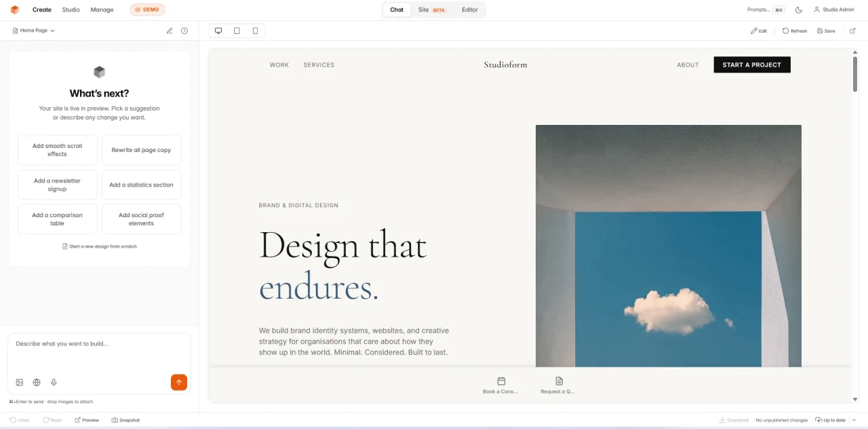Image resolution: width=868 pixels, height=429 pixels.
Task: Start voice input with microphone icon
Action: click(x=54, y=382)
